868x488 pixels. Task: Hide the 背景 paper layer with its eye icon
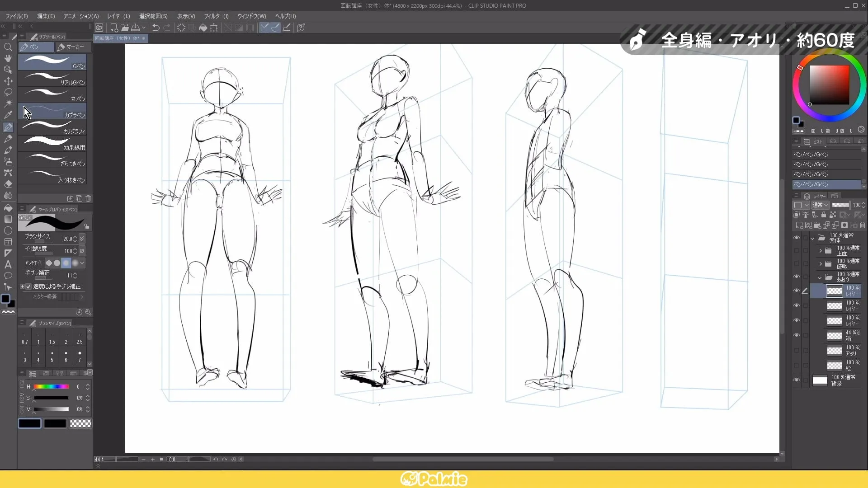(x=797, y=380)
